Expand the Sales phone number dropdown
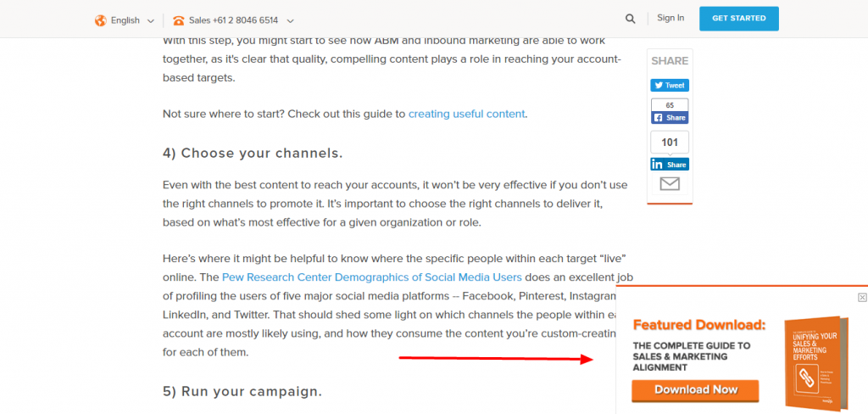Screen dimensions: 868x414 pos(290,21)
